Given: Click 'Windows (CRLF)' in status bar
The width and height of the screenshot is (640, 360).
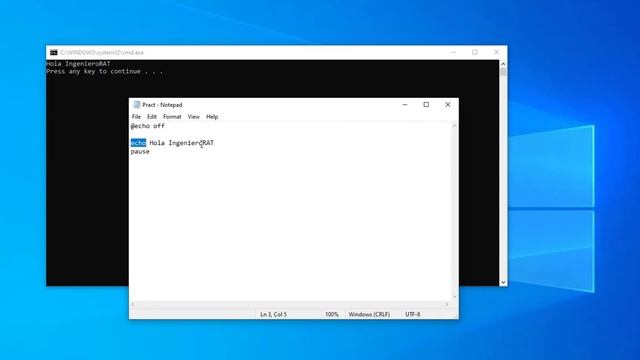Looking at the screenshot, I should 369,314.
